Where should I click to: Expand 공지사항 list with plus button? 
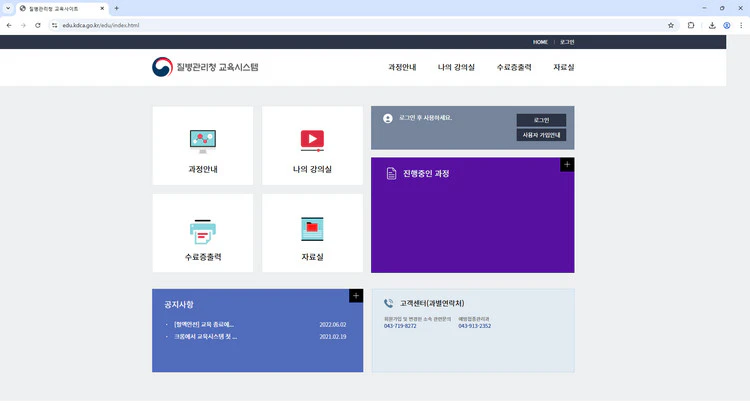click(356, 295)
